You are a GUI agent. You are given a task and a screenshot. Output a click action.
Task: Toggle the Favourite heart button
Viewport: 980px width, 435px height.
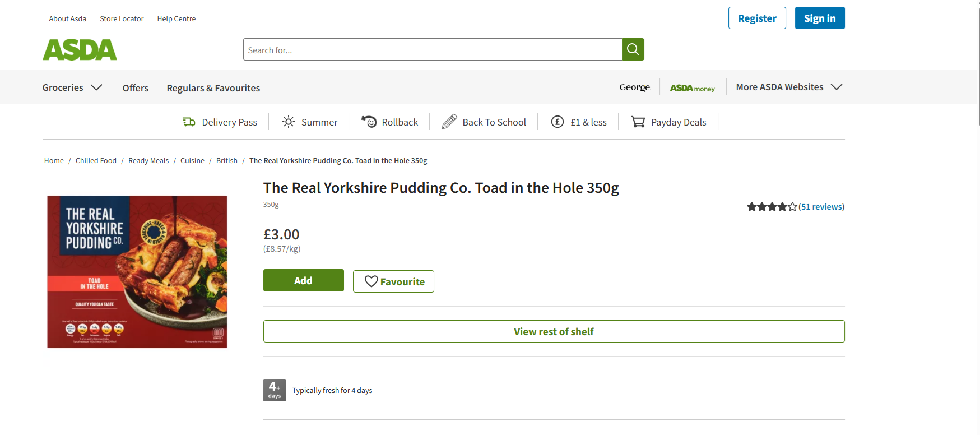pos(393,281)
